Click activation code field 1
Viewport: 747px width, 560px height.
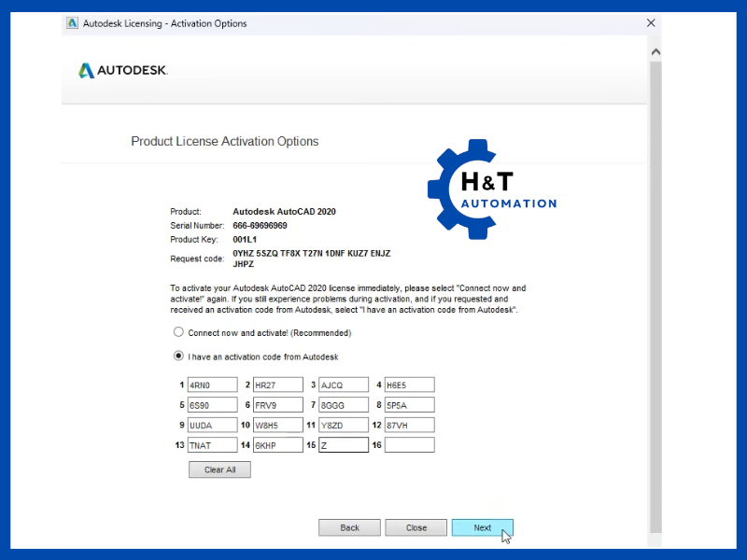(x=212, y=385)
